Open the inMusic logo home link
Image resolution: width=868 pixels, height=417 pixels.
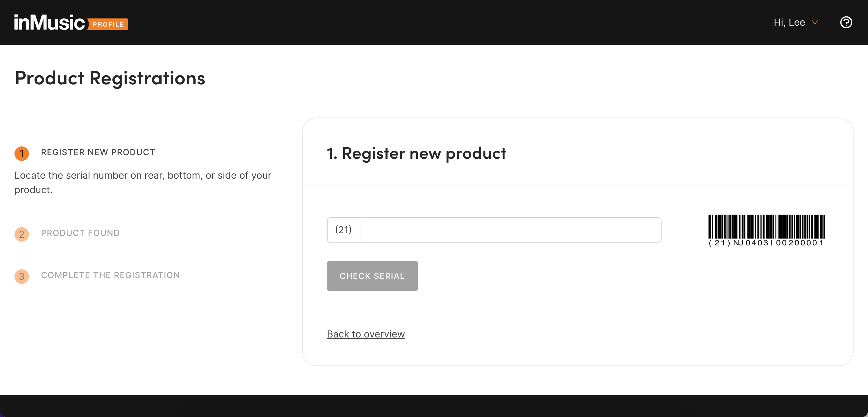pos(49,23)
